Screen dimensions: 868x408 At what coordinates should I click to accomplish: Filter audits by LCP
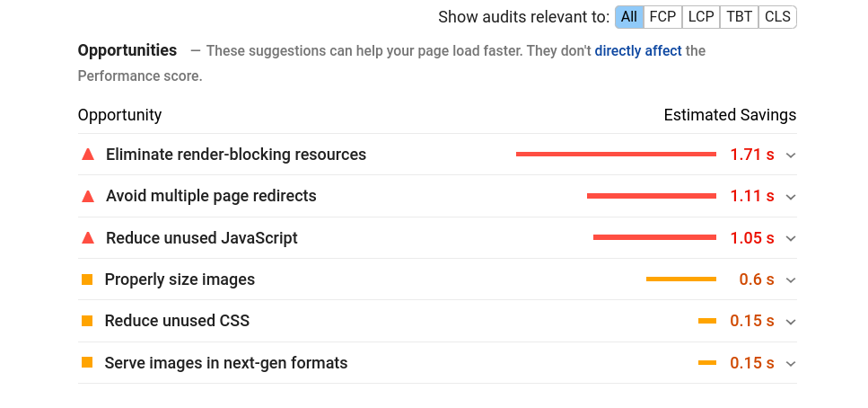coord(701,17)
